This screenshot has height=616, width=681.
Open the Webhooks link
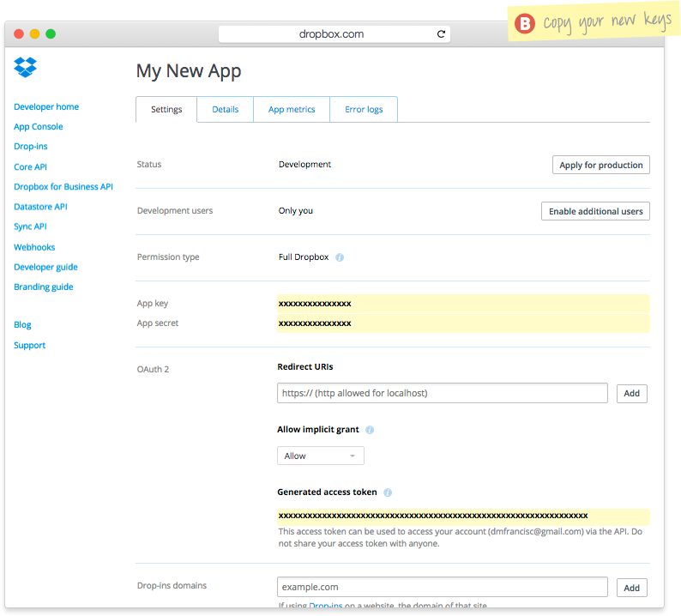tap(34, 247)
